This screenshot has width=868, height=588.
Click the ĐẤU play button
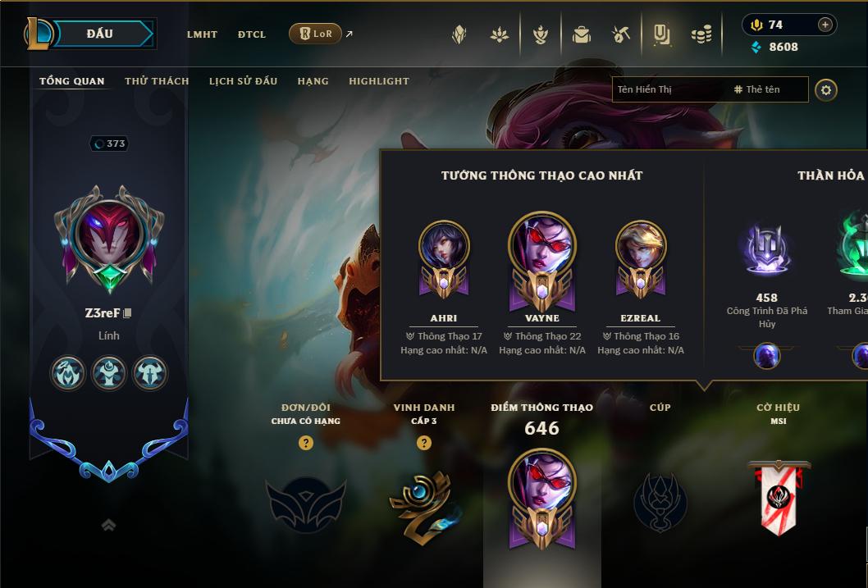coord(99,34)
